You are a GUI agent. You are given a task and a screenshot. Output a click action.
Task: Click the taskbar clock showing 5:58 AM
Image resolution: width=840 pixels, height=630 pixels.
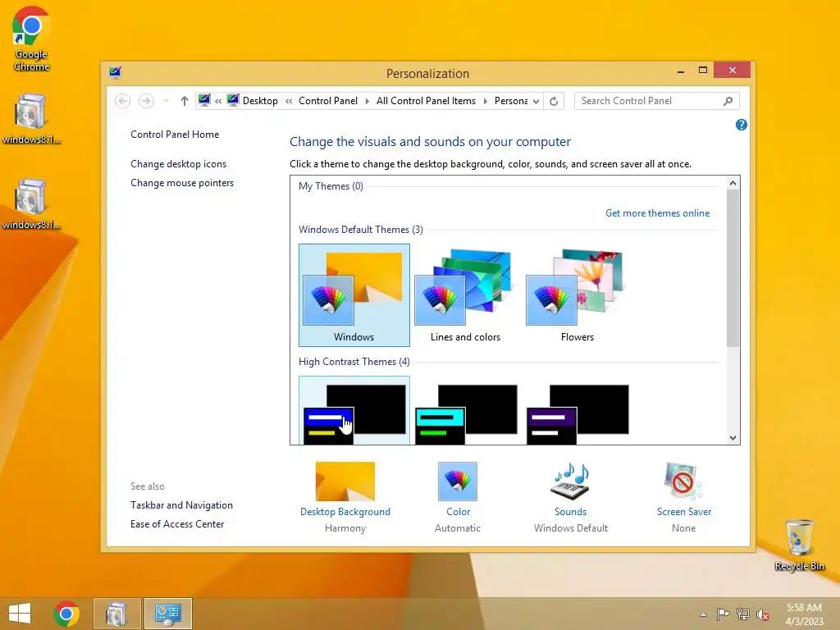click(804, 614)
